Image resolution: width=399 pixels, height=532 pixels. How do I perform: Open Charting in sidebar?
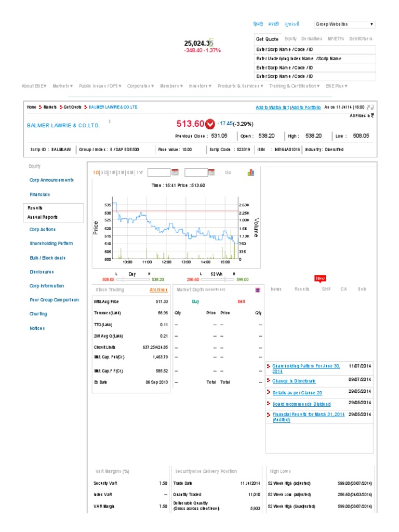38,314
